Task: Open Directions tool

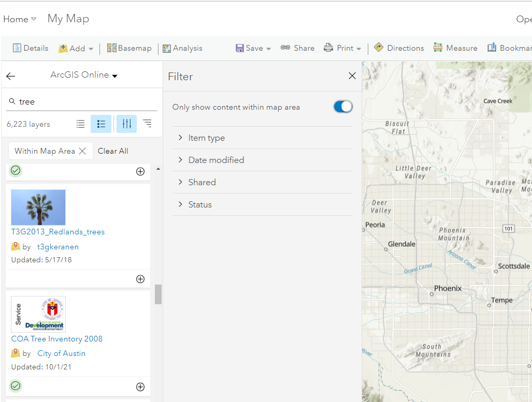Action: [x=399, y=48]
